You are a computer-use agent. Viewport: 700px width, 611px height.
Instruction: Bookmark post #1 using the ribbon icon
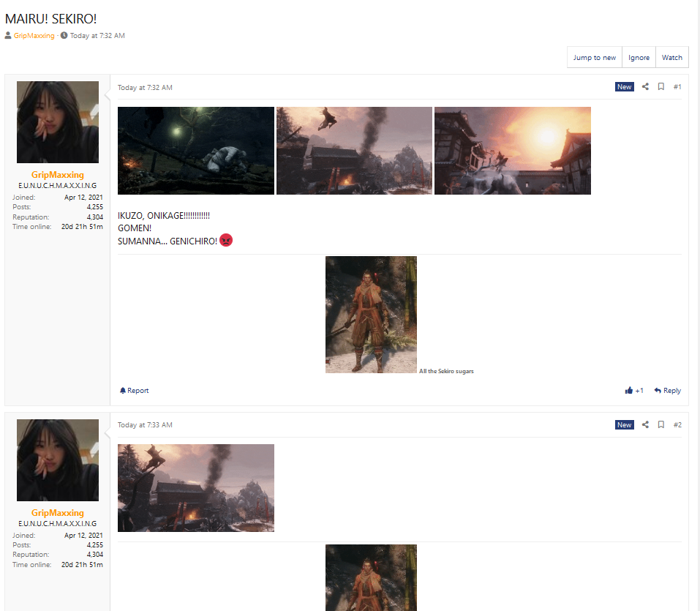click(661, 86)
